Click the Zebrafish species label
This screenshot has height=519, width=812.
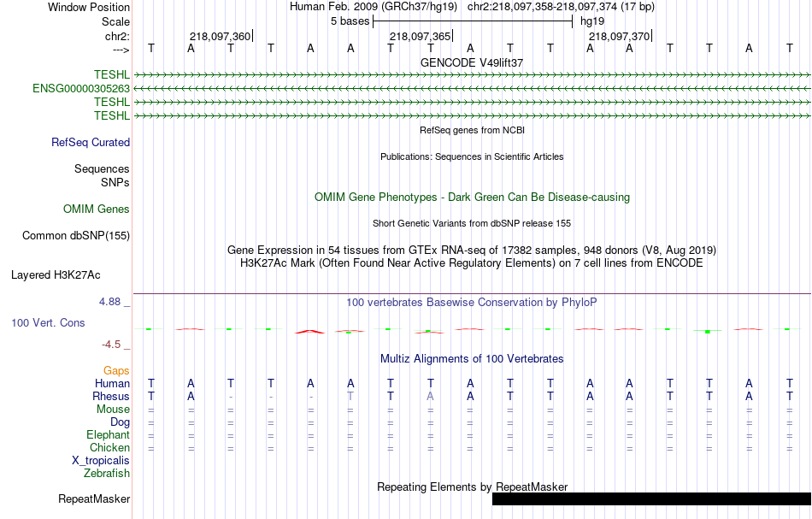click(x=107, y=474)
